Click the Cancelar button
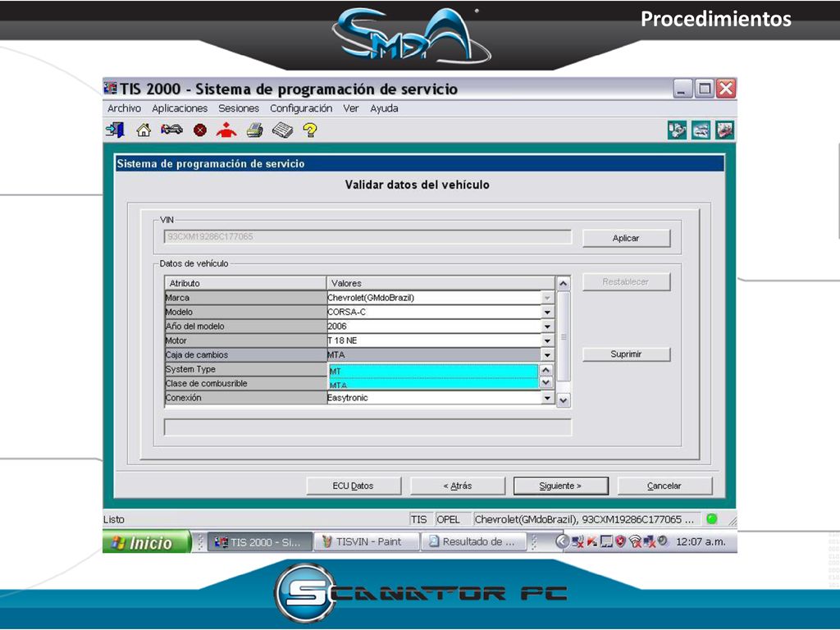The width and height of the screenshot is (840, 630). [664, 486]
